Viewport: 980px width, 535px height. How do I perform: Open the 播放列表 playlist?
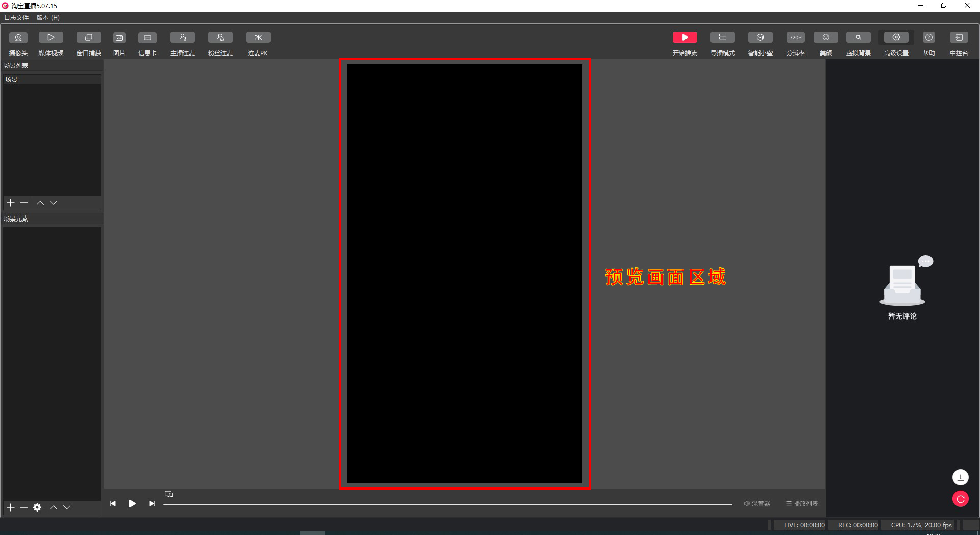point(802,504)
